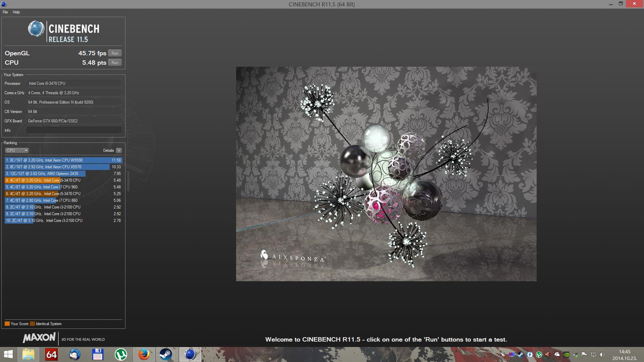The image size is (644, 362).
Task: Click the Processor field showing i5-3470
Action: click(74, 83)
